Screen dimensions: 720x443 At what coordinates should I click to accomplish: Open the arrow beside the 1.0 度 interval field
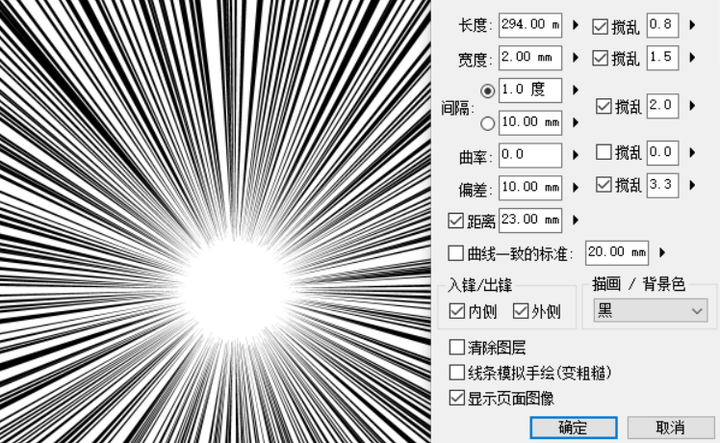pos(575,90)
